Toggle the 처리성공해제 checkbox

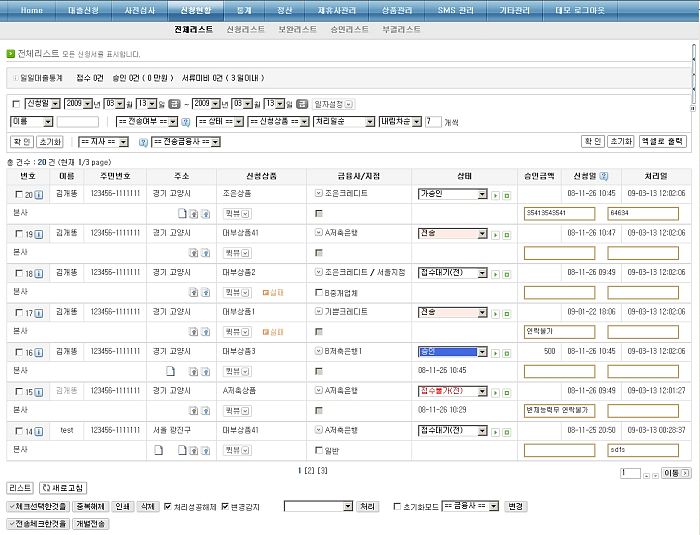click(x=168, y=506)
